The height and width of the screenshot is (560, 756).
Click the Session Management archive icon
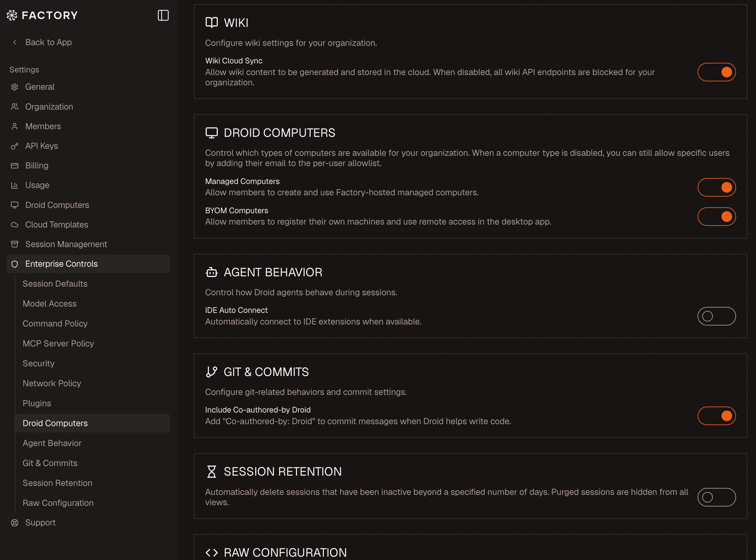point(15,244)
